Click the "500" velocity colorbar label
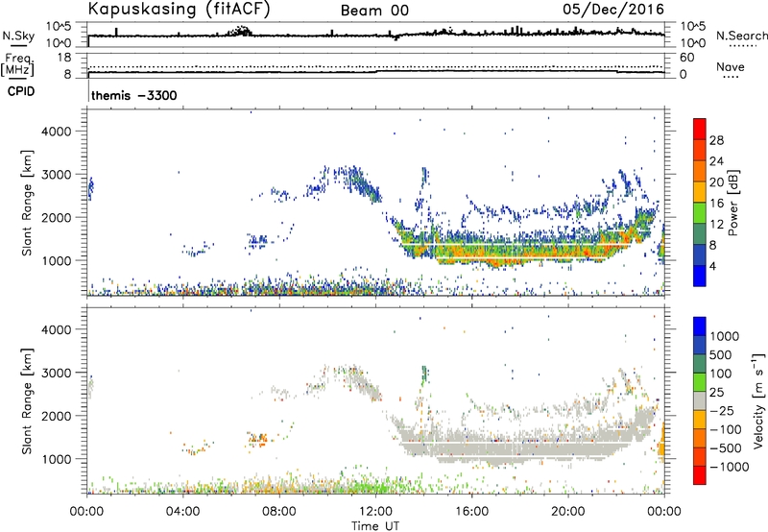The width and height of the screenshot is (768, 532). pos(723,355)
